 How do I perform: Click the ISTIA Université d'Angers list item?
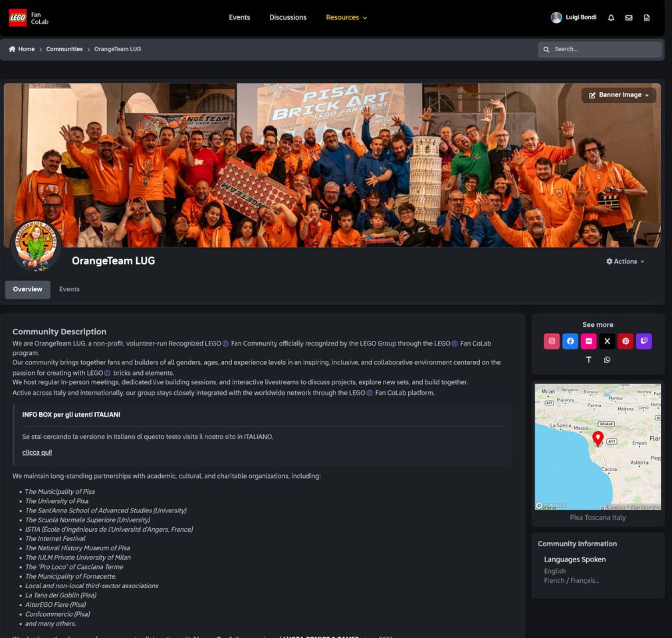109,529
